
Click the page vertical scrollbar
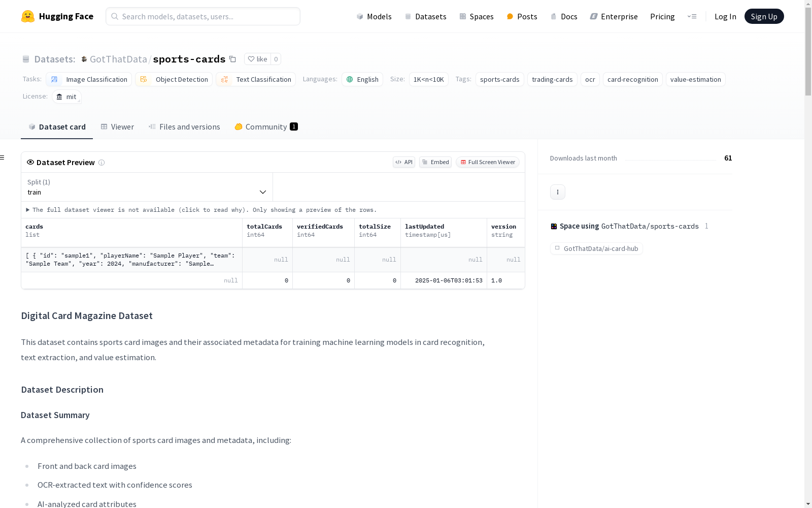point(808,51)
